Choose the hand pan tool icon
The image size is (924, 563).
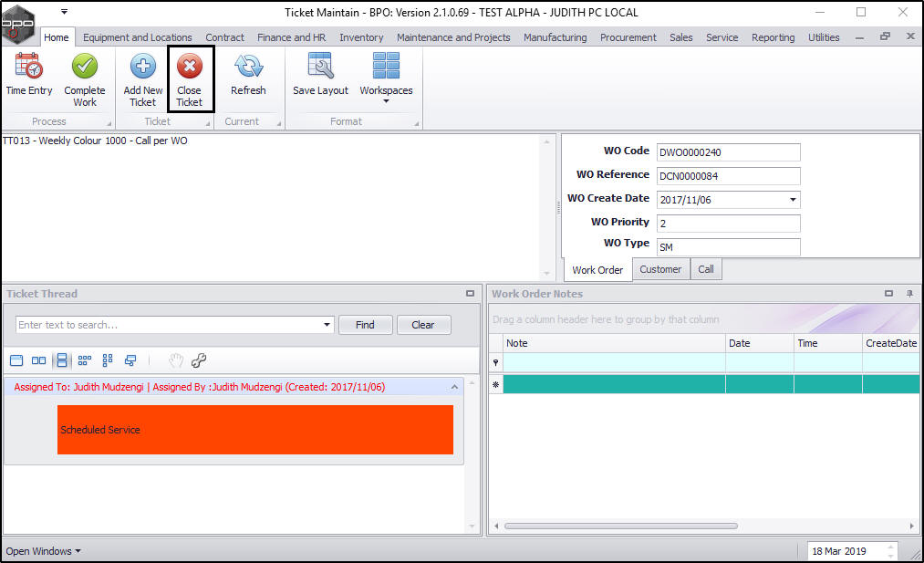[176, 360]
